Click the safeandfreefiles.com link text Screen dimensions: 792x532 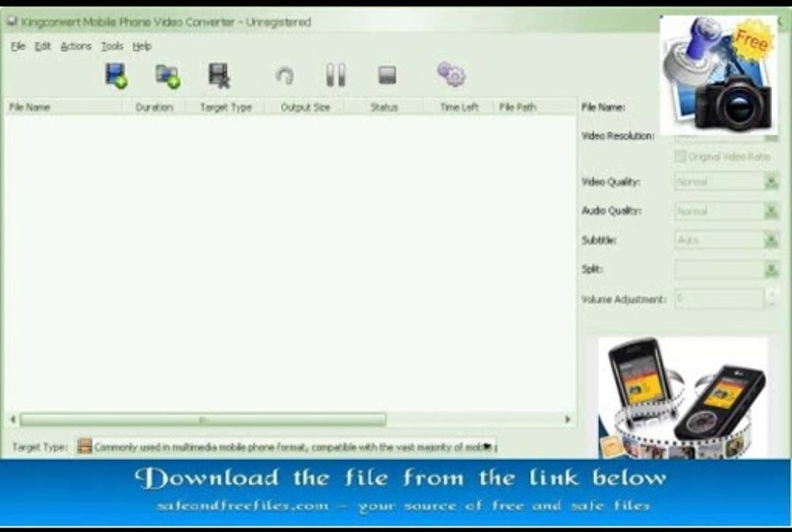243,505
